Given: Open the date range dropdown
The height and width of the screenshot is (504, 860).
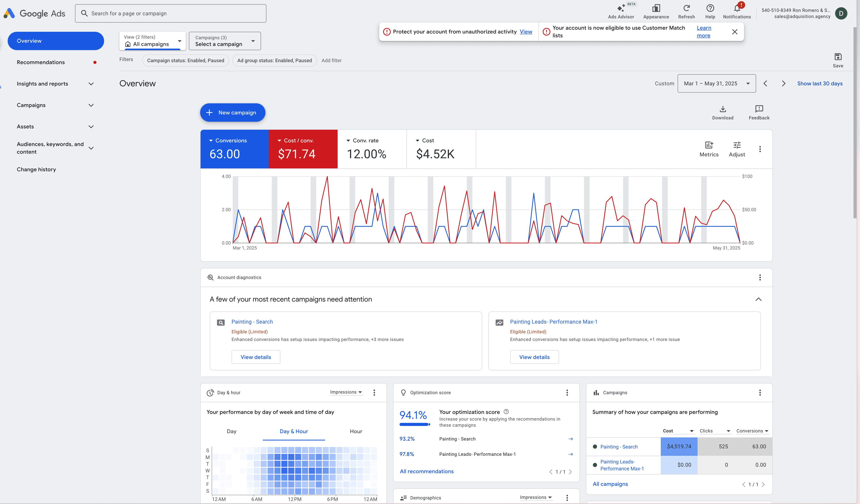Looking at the screenshot, I should point(716,84).
